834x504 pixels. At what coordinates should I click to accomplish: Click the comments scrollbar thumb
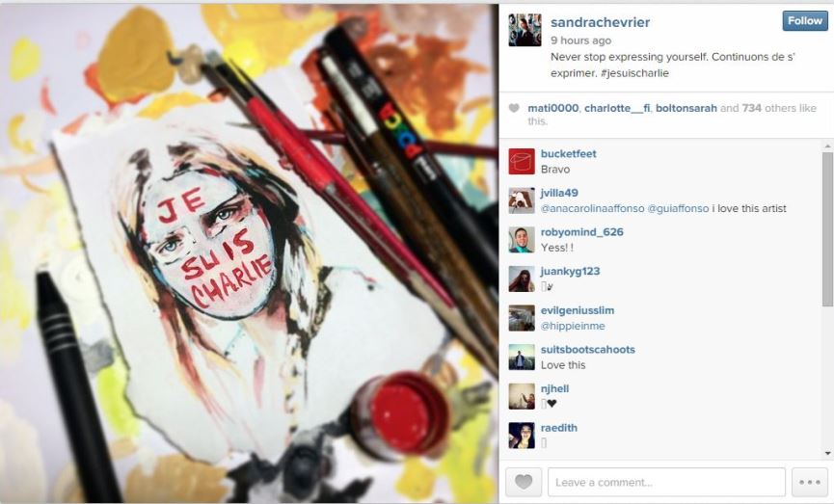827,229
